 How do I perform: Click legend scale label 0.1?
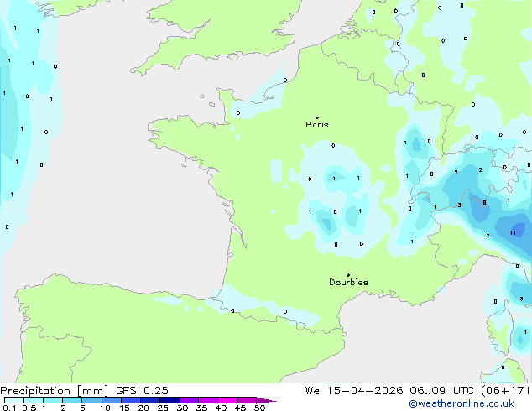pos(9,408)
